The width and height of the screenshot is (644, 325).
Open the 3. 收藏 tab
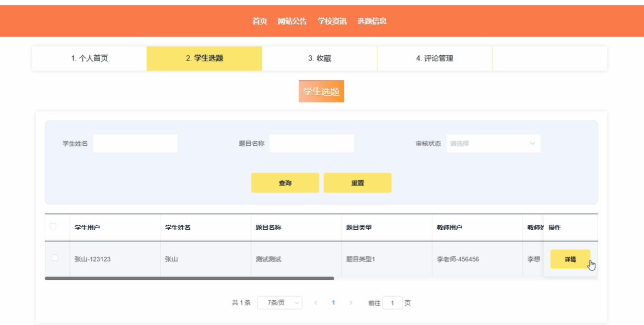pos(319,58)
